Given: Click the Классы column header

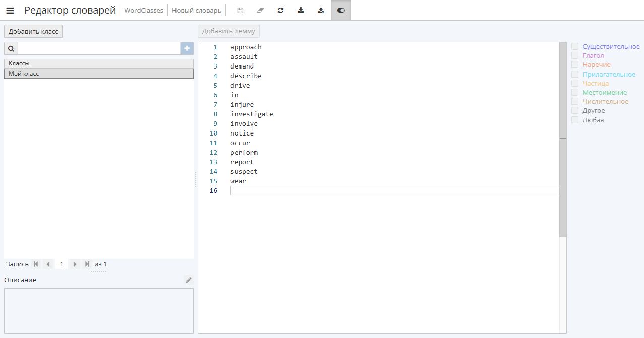Looking at the screenshot, I should click(99, 63).
